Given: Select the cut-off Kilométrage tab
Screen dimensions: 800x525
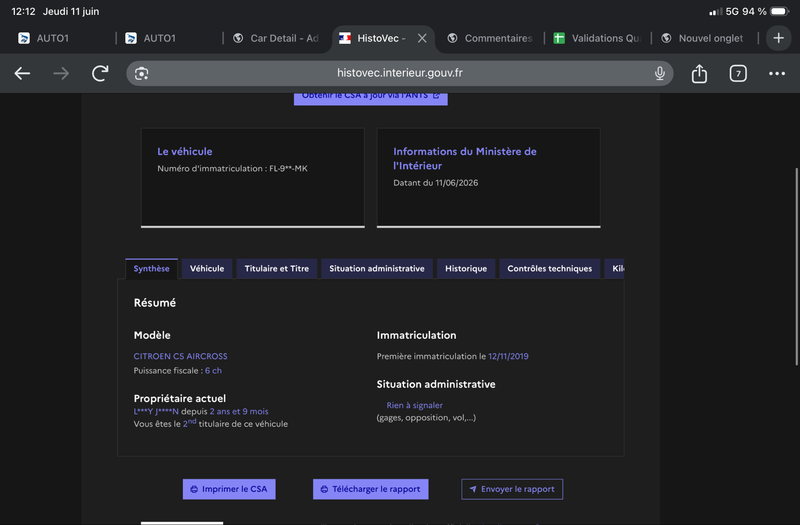Looking at the screenshot, I should click(x=615, y=268).
